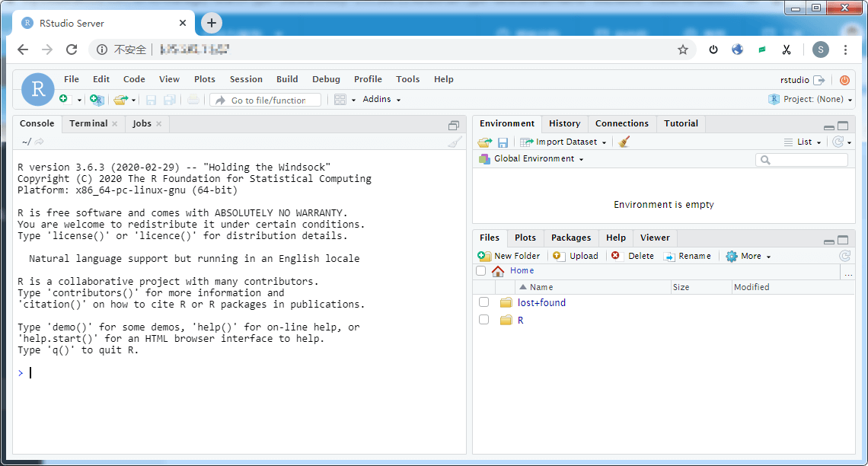Click the sign out icon beside rstudio

coord(819,80)
